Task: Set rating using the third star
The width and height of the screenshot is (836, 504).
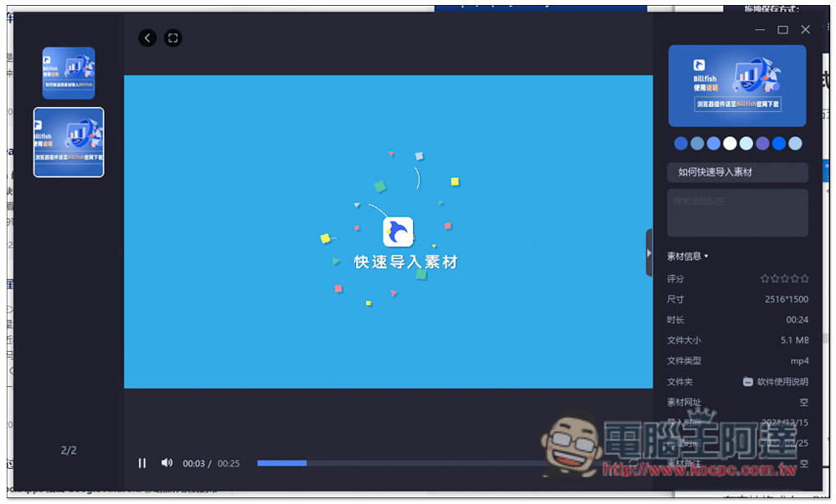Action: coord(785,278)
